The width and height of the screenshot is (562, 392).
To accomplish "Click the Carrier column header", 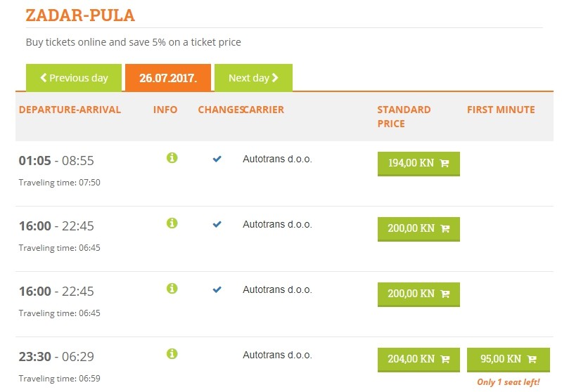I will click(265, 110).
